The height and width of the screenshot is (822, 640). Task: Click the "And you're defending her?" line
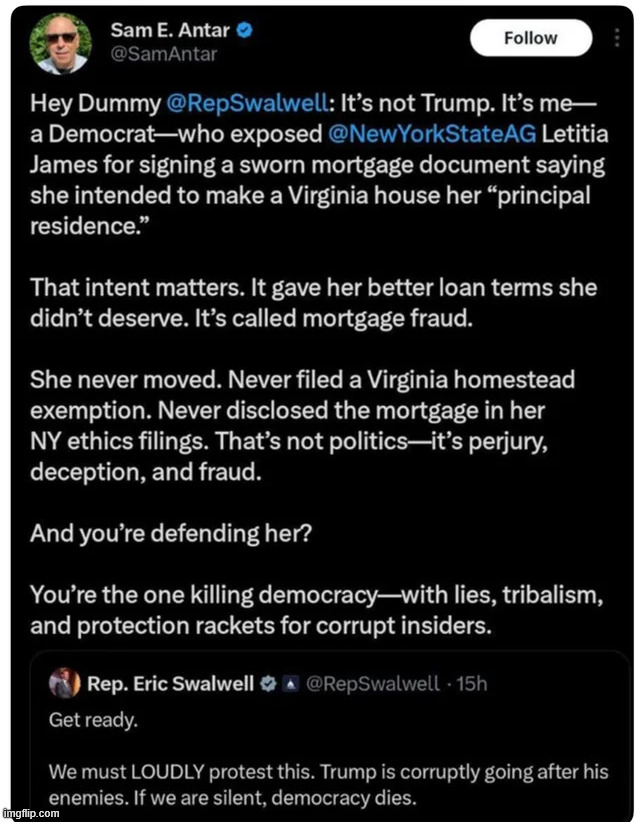point(171,533)
